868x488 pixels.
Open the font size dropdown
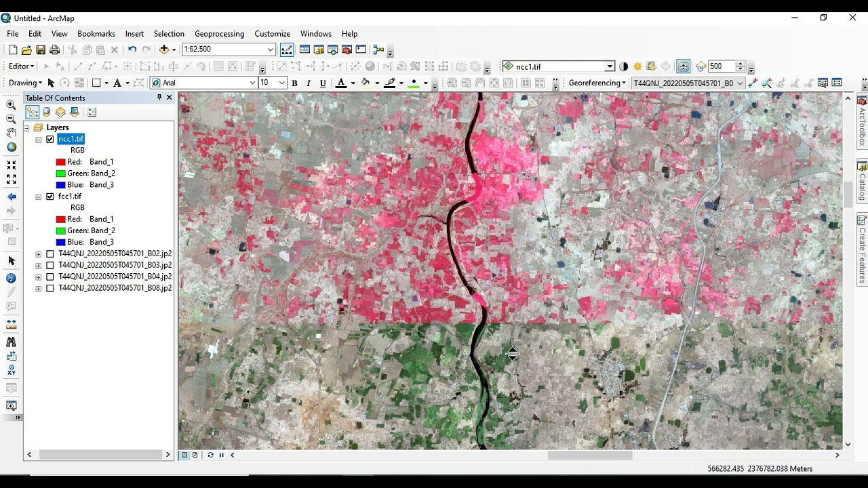point(281,83)
